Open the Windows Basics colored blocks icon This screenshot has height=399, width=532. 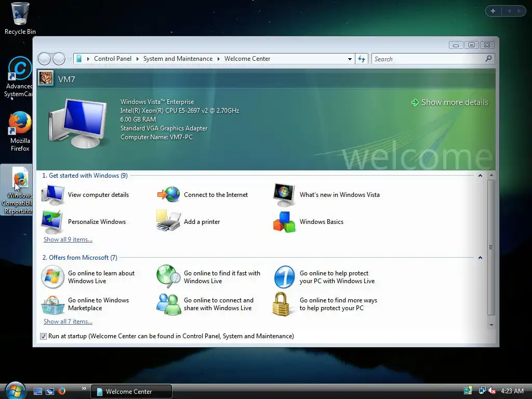tap(284, 222)
